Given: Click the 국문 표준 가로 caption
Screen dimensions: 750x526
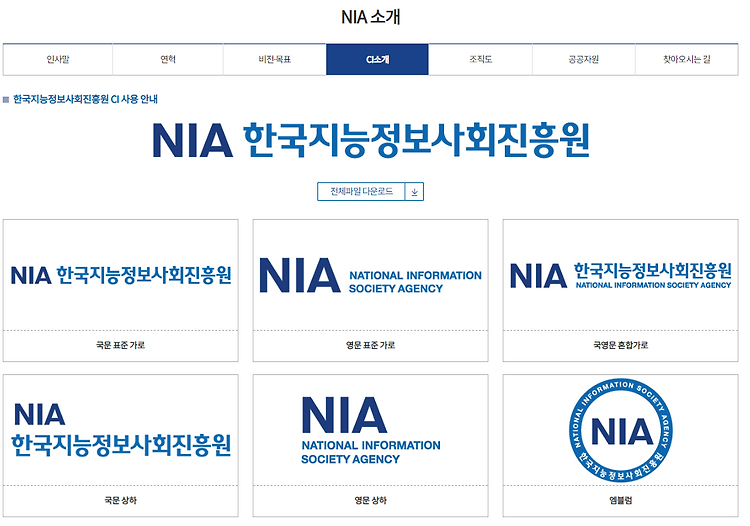Looking at the screenshot, I should 121,345.
